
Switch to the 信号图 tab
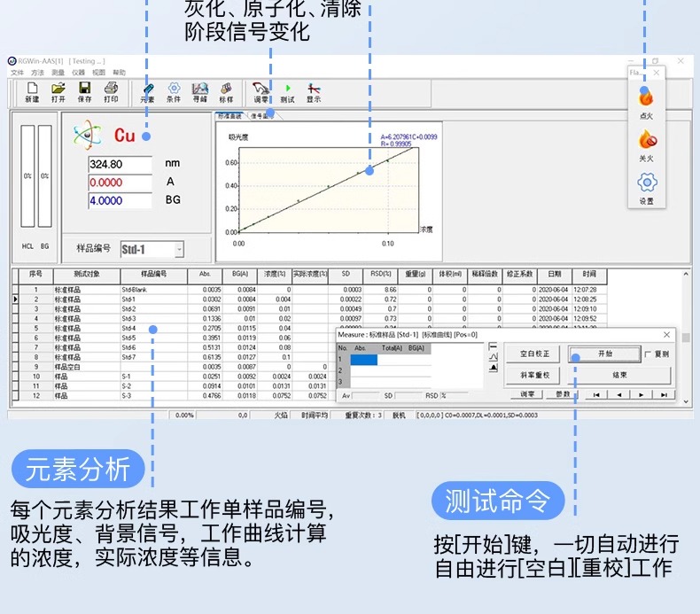tap(261, 115)
